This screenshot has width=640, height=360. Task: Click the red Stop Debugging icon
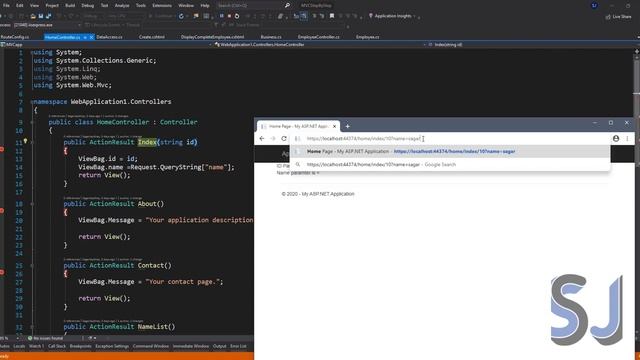[229, 16]
